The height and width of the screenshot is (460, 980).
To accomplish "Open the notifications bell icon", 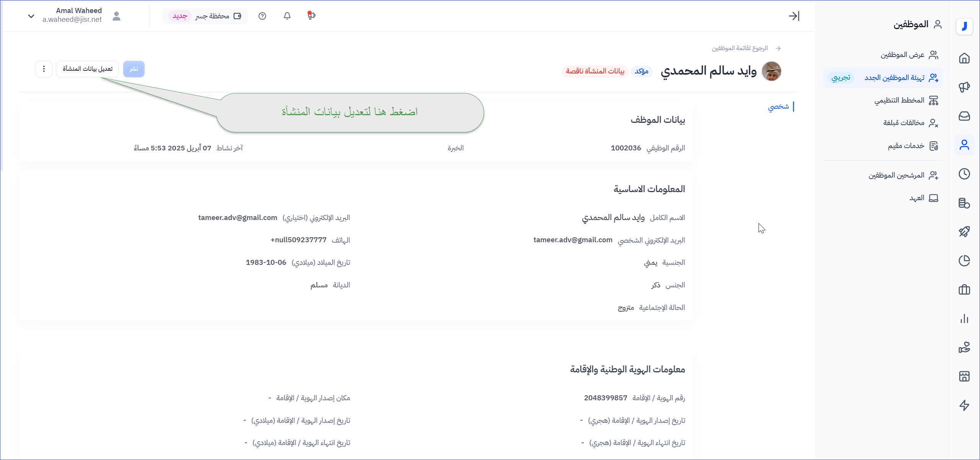I will point(287,16).
